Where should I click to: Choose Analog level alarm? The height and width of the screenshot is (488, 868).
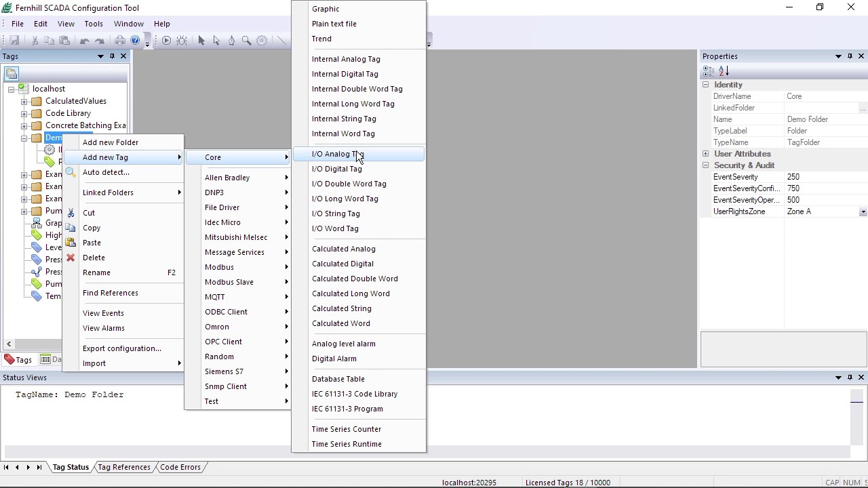point(359,344)
